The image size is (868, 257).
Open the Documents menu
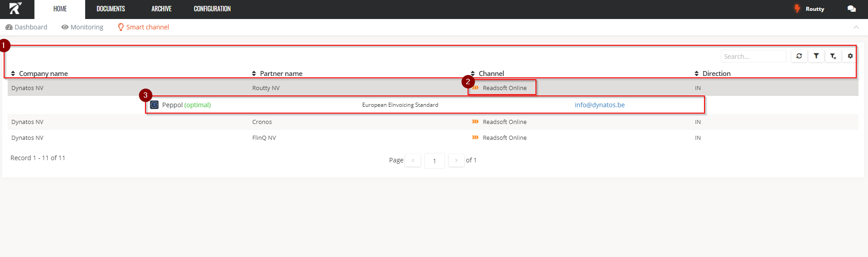[x=111, y=9]
